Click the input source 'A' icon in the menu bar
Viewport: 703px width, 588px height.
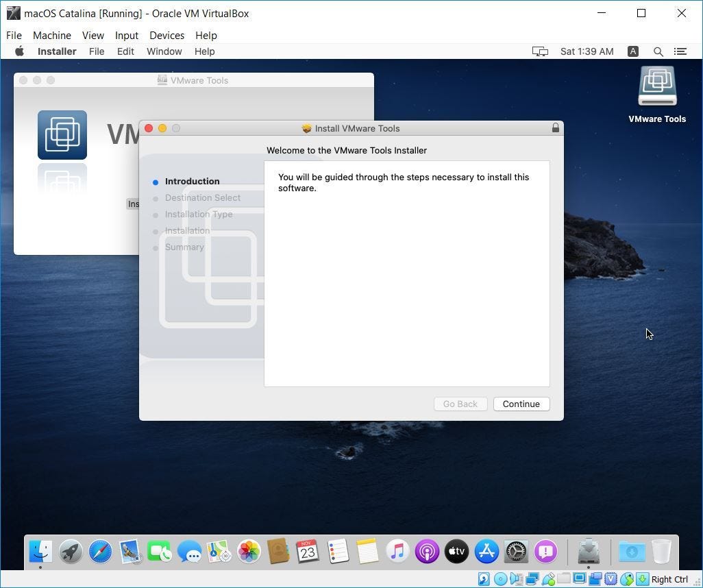tap(632, 51)
